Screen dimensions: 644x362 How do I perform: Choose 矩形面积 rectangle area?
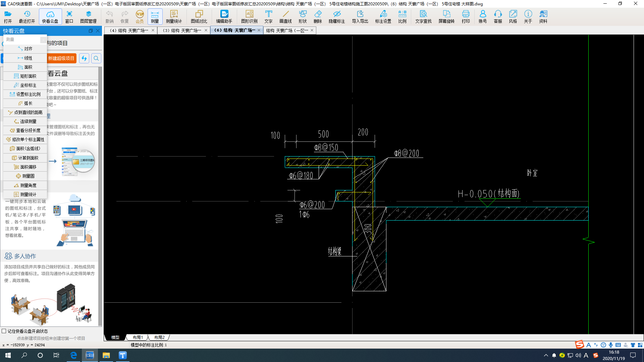[x=25, y=76]
